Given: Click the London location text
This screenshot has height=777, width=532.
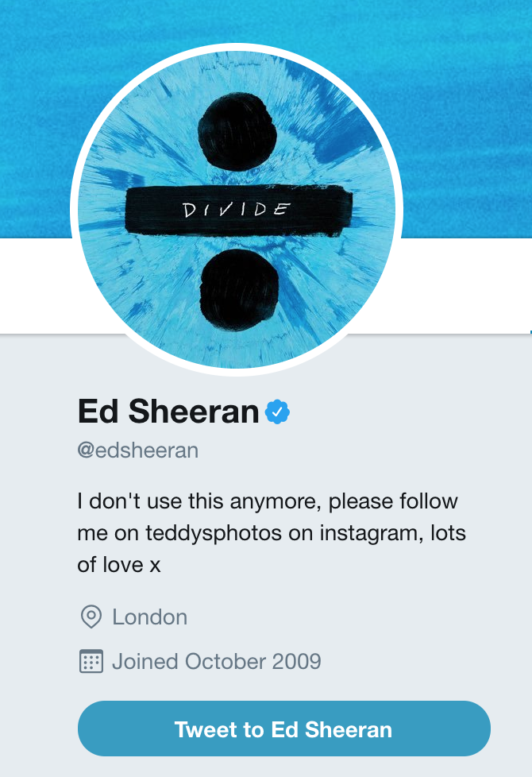Looking at the screenshot, I should [x=149, y=617].
